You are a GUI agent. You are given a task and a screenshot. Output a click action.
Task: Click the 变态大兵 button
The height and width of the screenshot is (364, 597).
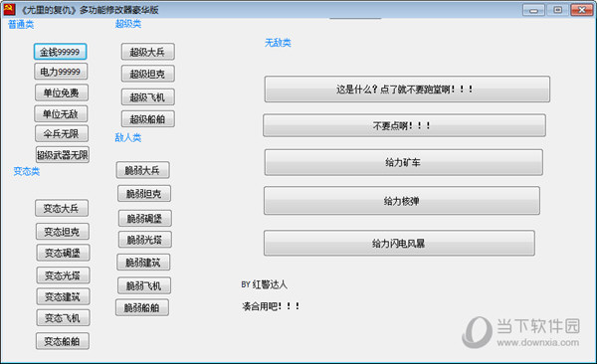tap(62, 208)
